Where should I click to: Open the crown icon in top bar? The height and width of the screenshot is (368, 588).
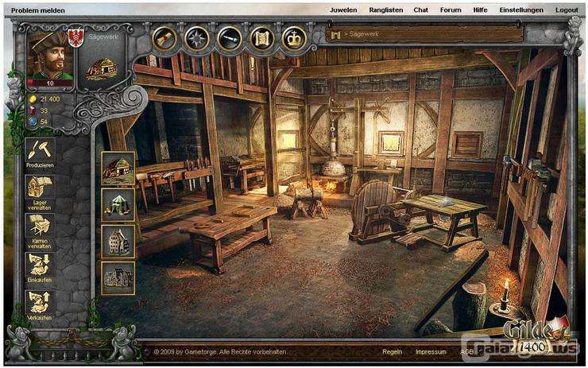point(295,37)
